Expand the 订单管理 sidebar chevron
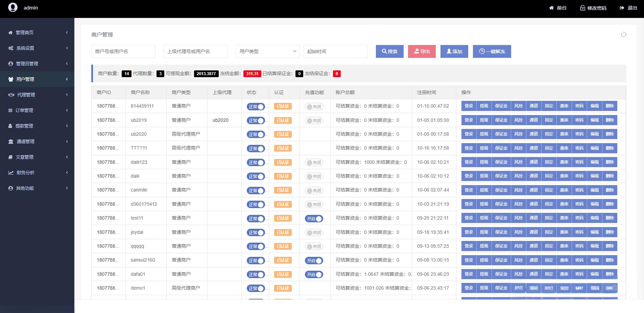 point(67,110)
